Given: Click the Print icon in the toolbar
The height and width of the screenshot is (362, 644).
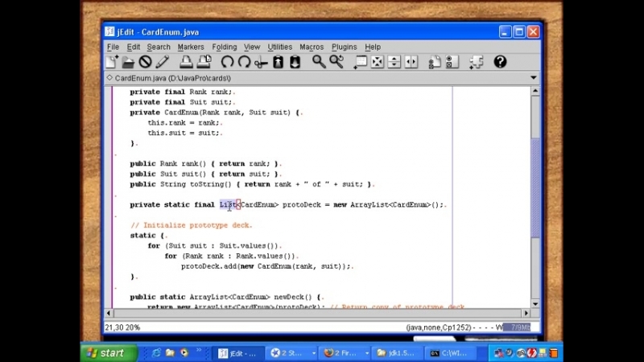Looking at the screenshot, I should 186,62.
